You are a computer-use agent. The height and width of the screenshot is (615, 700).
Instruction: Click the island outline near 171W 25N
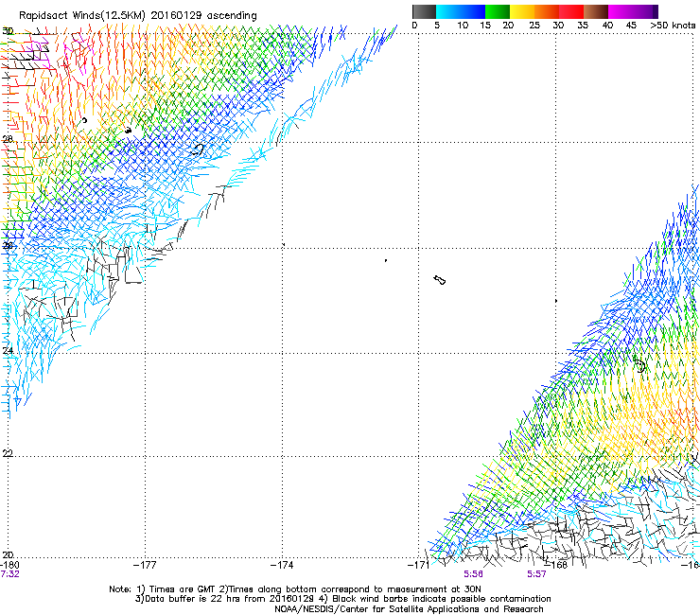pyautogui.click(x=440, y=280)
